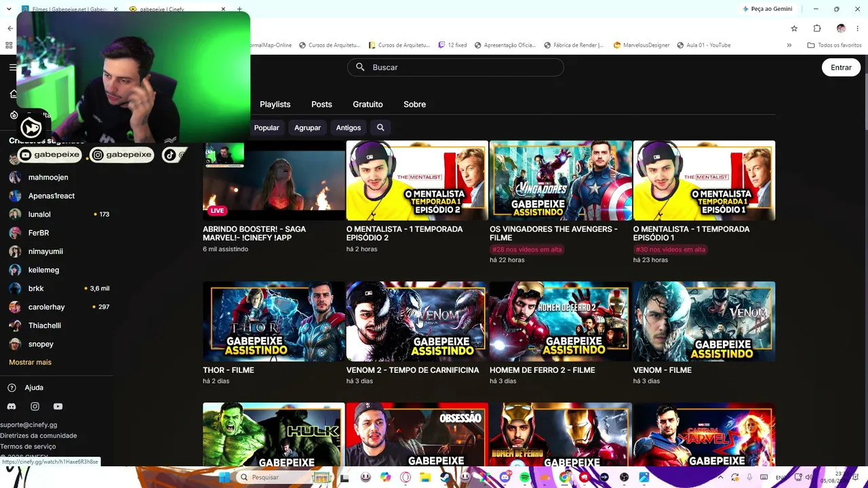Switch to the Sobre tab
The width and height of the screenshot is (868, 488).
pyautogui.click(x=414, y=104)
